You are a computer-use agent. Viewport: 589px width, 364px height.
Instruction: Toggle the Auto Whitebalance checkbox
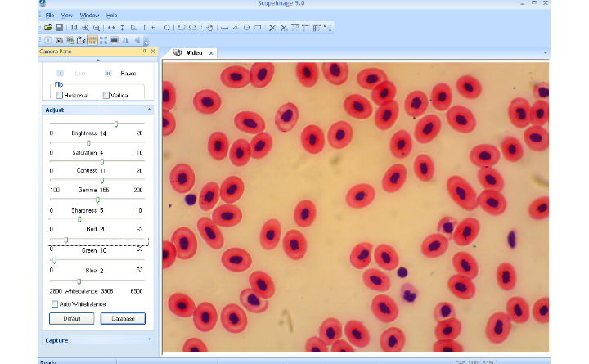(55, 304)
